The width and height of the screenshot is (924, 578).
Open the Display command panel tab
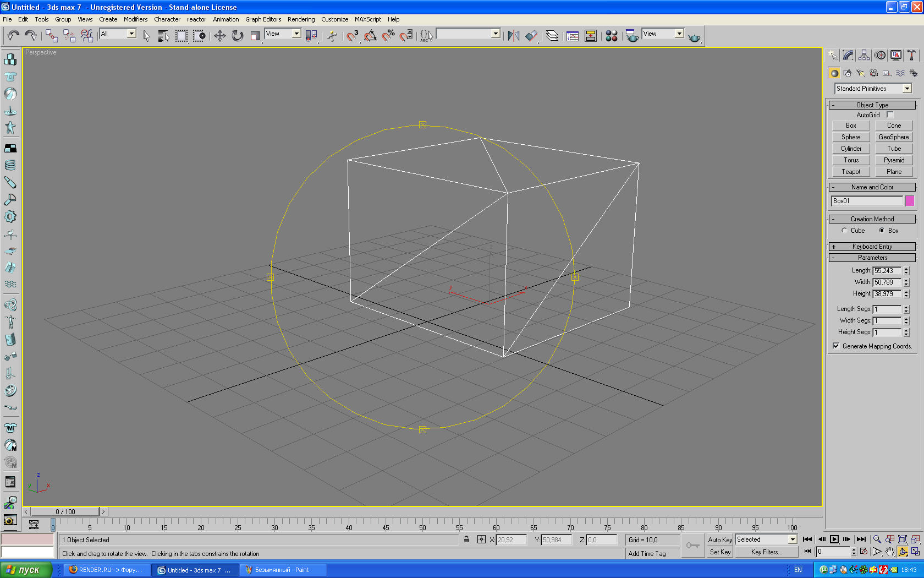[896, 55]
